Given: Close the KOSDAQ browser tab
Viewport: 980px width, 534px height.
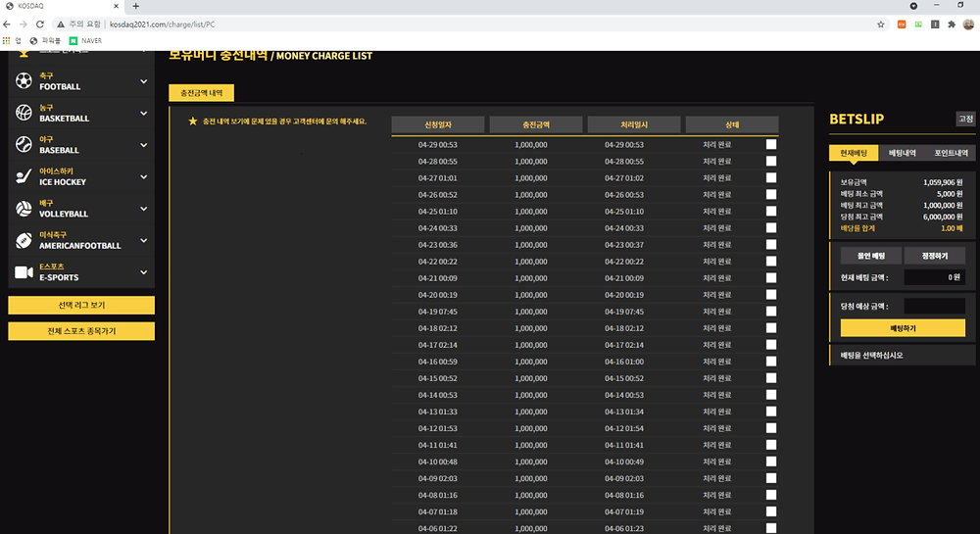Looking at the screenshot, I should [x=117, y=6].
